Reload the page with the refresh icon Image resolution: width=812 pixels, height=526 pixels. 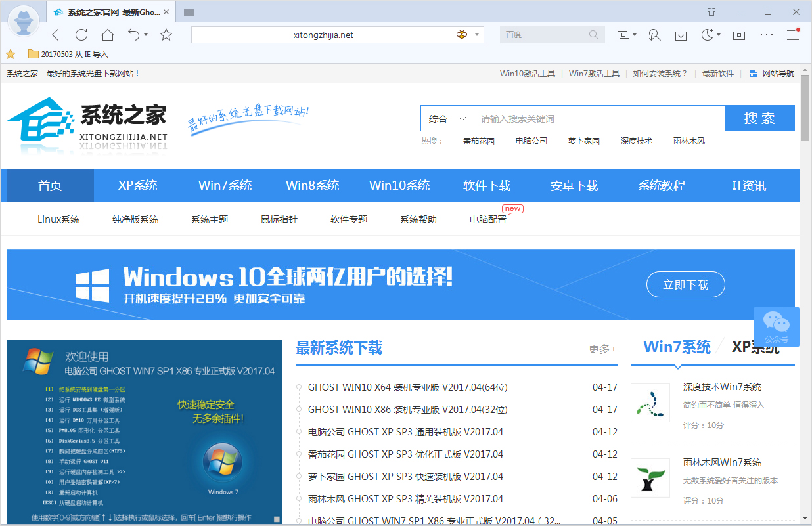81,35
